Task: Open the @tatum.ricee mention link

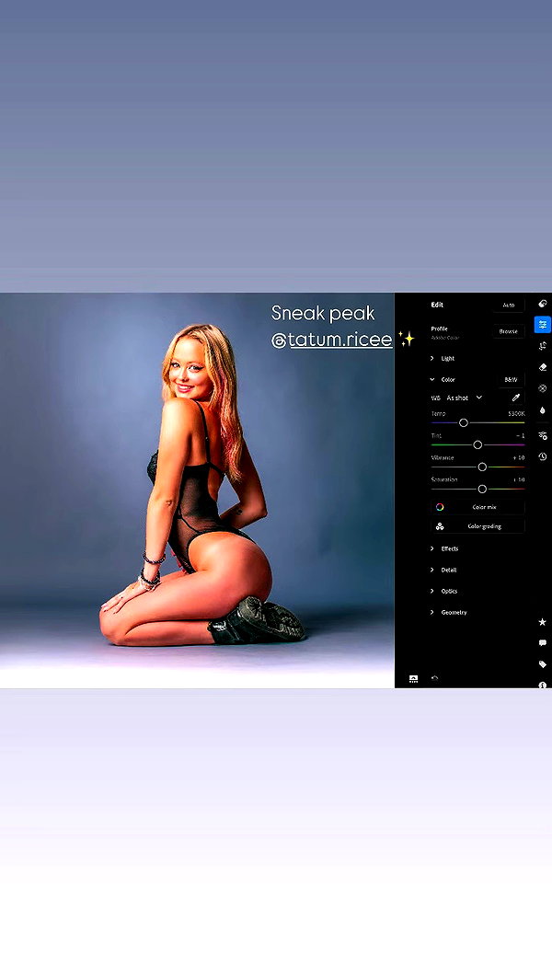Action: click(x=332, y=340)
